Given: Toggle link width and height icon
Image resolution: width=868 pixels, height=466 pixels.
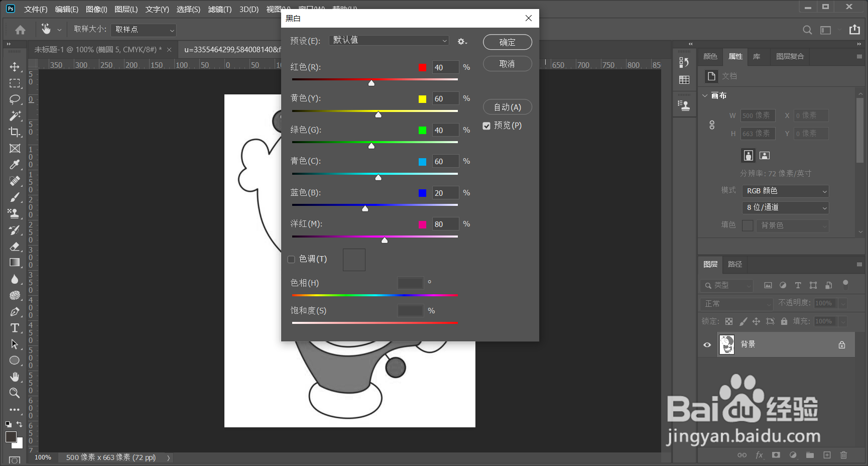Looking at the screenshot, I should (x=712, y=125).
